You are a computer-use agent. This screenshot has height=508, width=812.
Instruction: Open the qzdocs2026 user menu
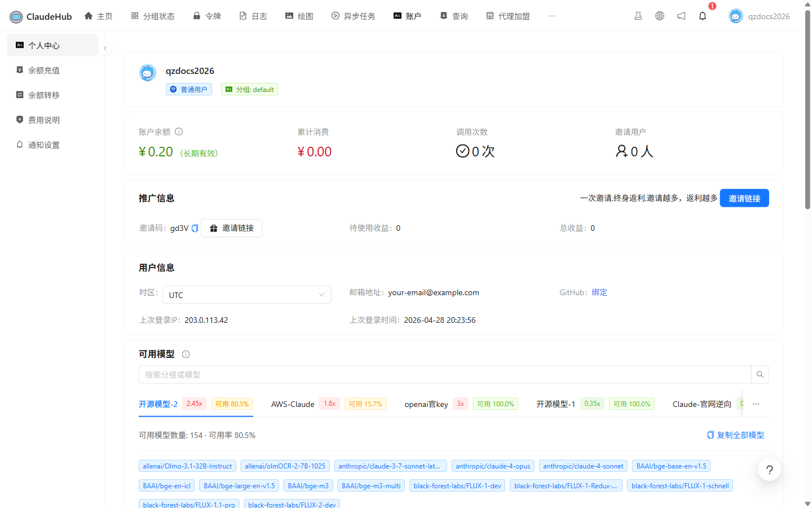tap(759, 16)
